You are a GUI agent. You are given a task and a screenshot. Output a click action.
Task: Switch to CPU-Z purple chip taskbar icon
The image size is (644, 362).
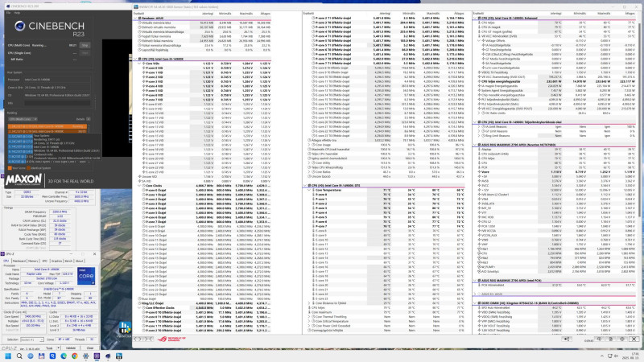(97, 356)
